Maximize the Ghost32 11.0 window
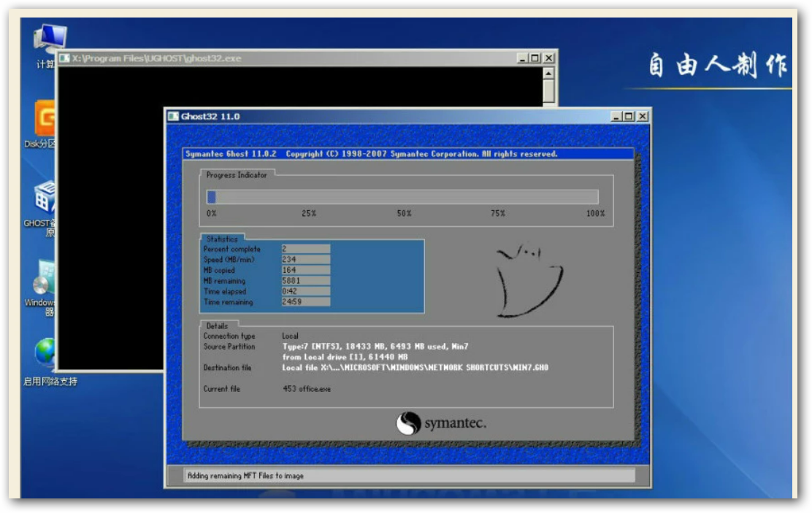The image size is (812, 513). coord(629,117)
